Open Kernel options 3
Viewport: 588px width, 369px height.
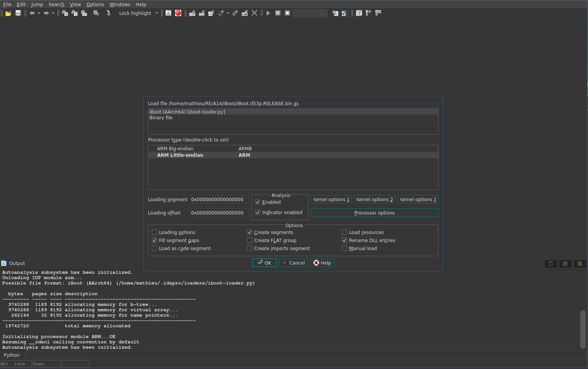pyautogui.click(x=418, y=199)
